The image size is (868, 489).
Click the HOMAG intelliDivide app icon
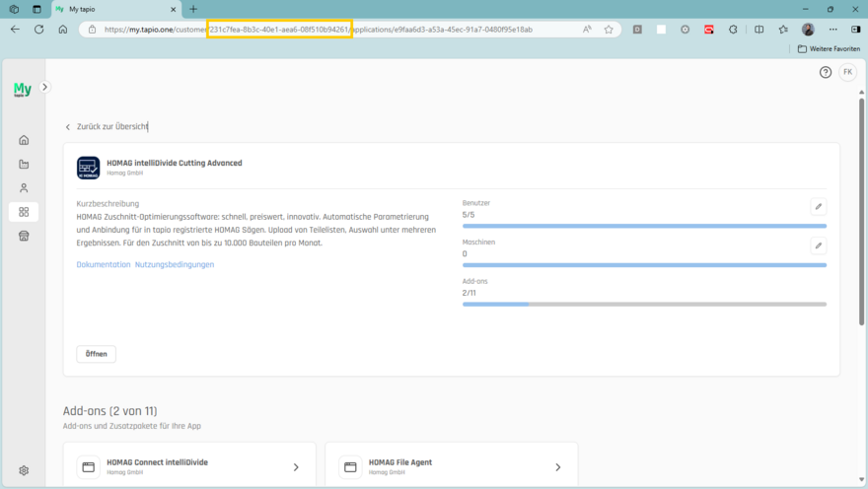tap(88, 168)
